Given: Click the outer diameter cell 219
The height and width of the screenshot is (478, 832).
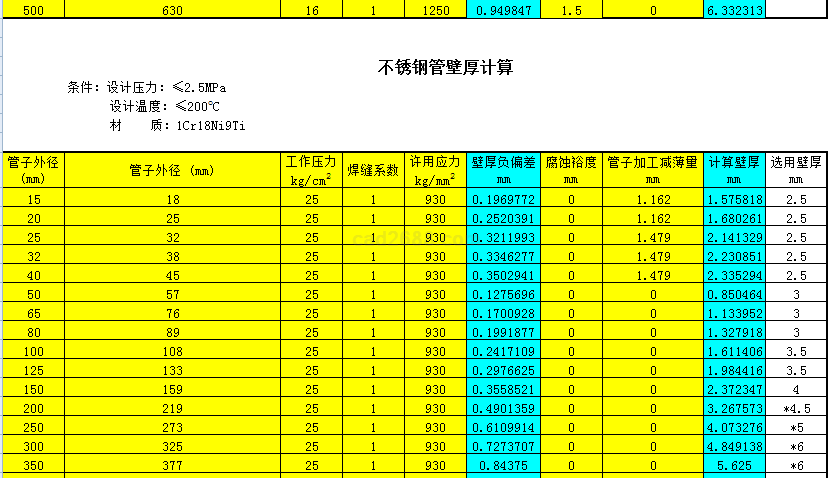Looking at the screenshot, I should coord(172,409).
